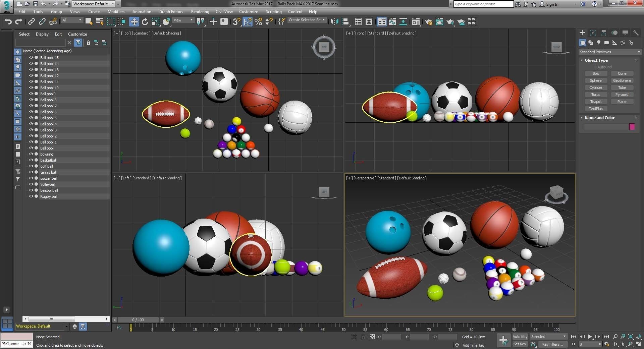Screen dimensions: 644x349
Task: Collapse the Object Type rollout
Action: click(x=596, y=60)
